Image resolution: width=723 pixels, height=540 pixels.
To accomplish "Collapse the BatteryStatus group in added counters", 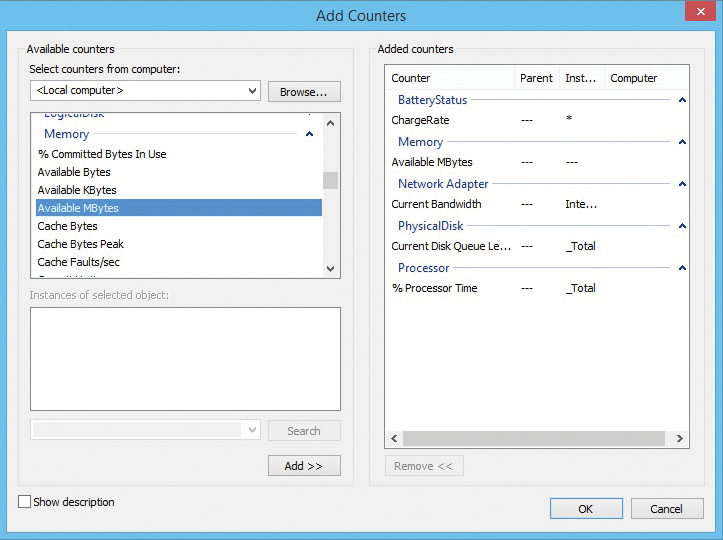I will [682, 100].
